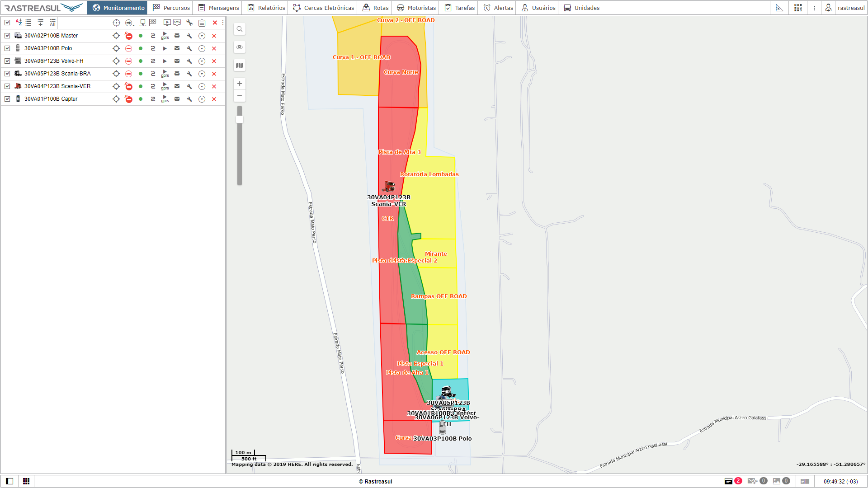Click the map zoom slider handle

pos(240,119)
